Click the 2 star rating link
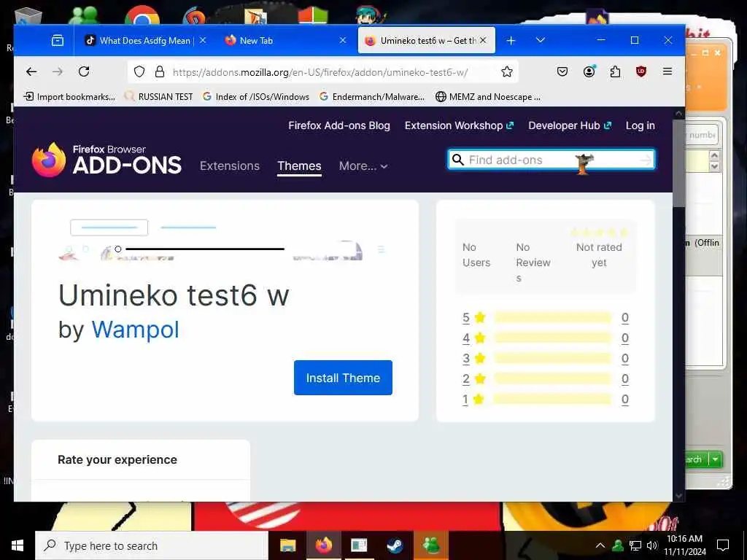This screenshot has width=747, height=560. coord(466,379)
